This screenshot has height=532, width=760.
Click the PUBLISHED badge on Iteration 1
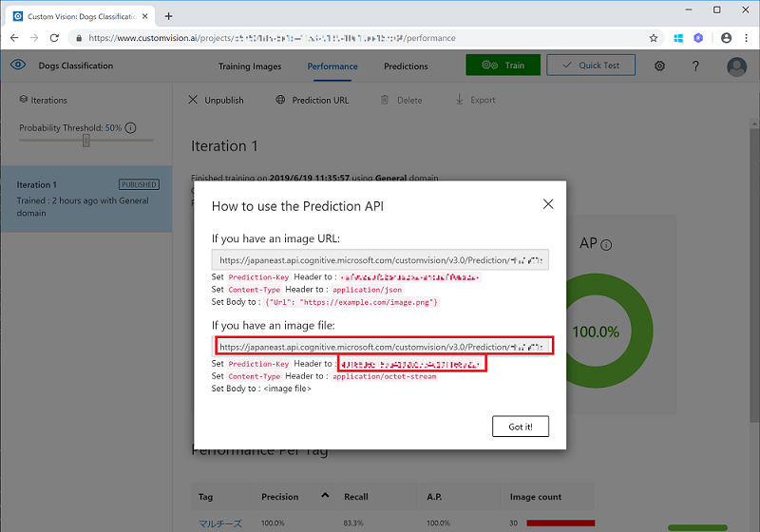point(139,184)
